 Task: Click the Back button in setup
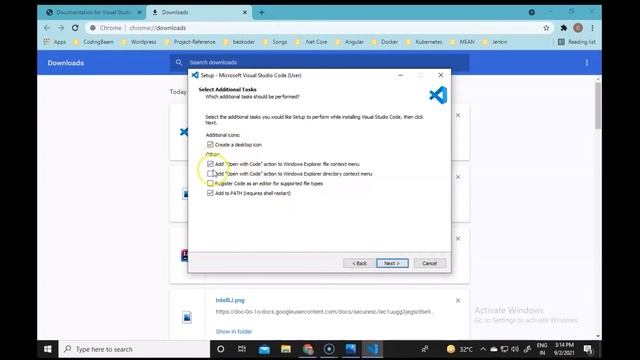(359, 263)
